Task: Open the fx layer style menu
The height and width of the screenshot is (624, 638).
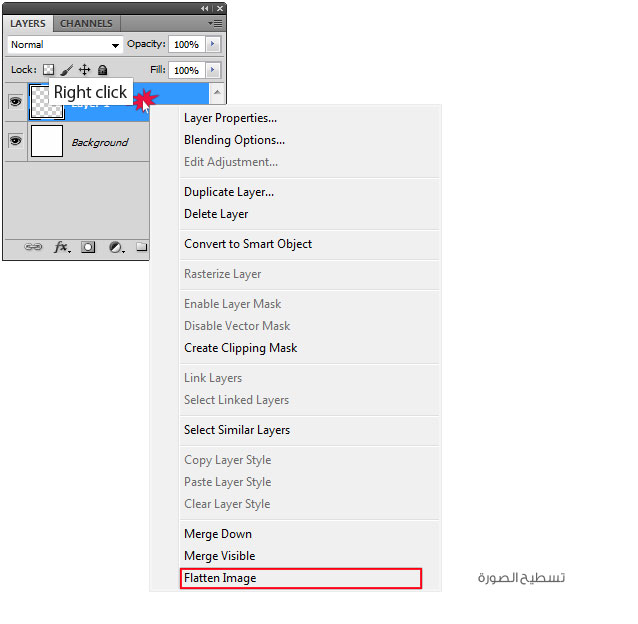Action: click(61, 247)
